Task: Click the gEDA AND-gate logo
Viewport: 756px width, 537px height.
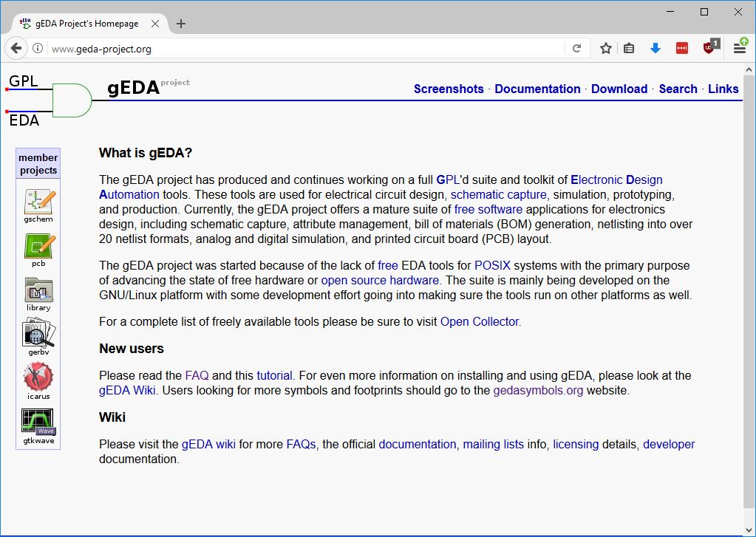Action: click(72, 100)
